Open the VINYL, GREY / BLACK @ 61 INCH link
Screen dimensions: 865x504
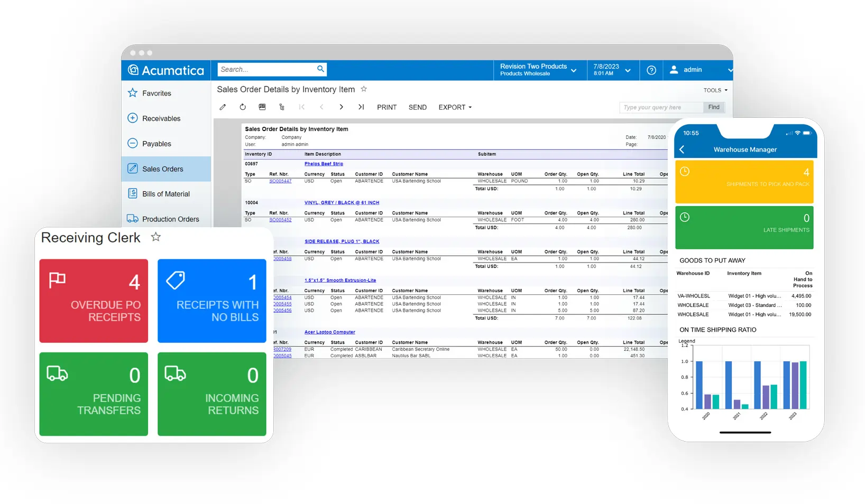point(342,202)
